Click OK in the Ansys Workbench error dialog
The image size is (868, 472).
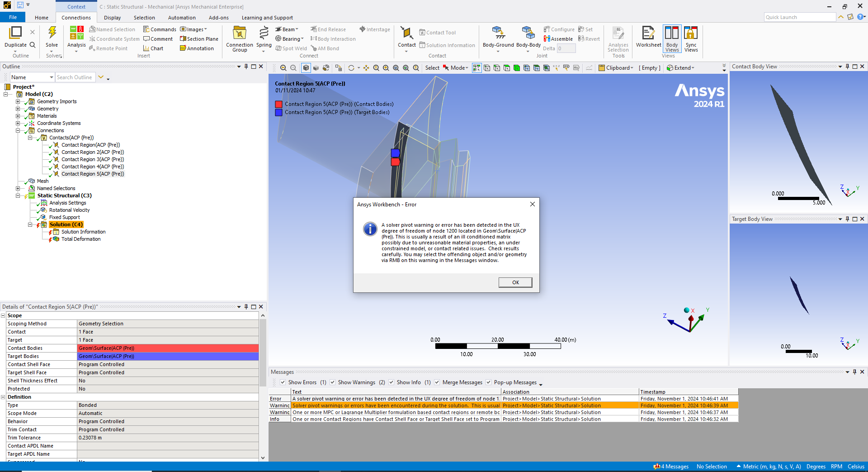[x=515, y=282]
